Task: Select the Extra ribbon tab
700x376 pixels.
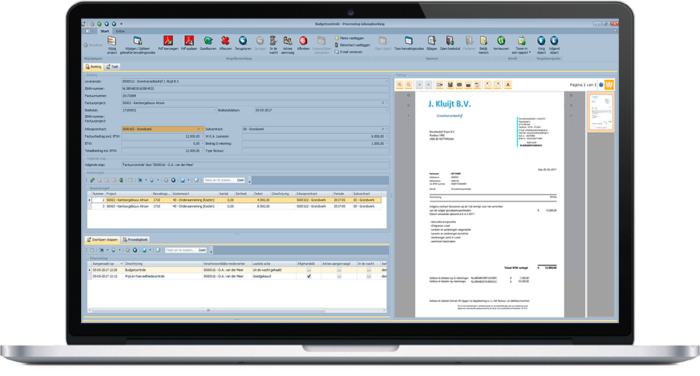Action: [x=120, y=31]
